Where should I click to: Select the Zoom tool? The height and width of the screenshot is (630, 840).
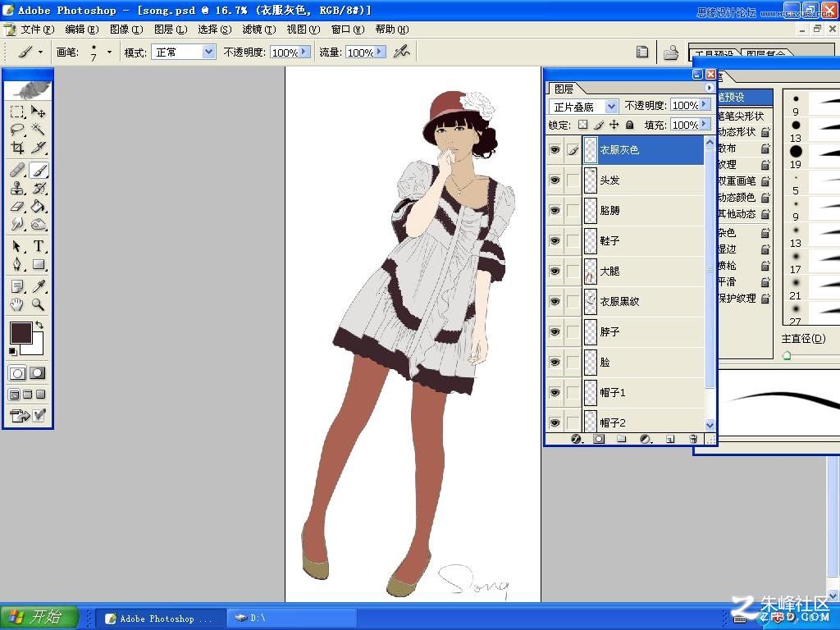[38, 304]
